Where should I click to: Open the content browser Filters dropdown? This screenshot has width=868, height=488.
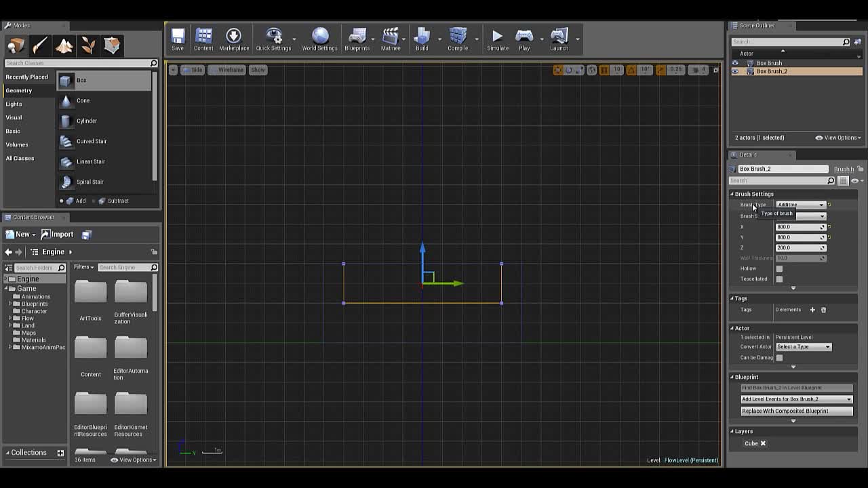83,267
